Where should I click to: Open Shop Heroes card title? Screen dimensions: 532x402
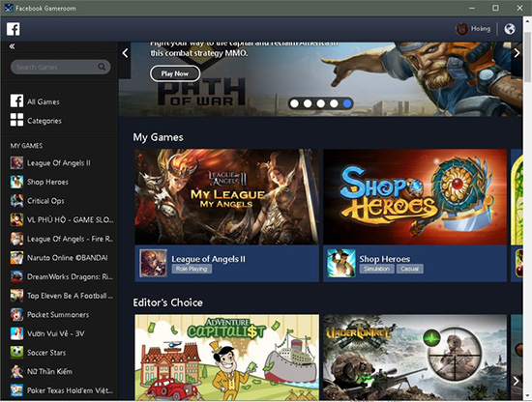pos(385,259)
